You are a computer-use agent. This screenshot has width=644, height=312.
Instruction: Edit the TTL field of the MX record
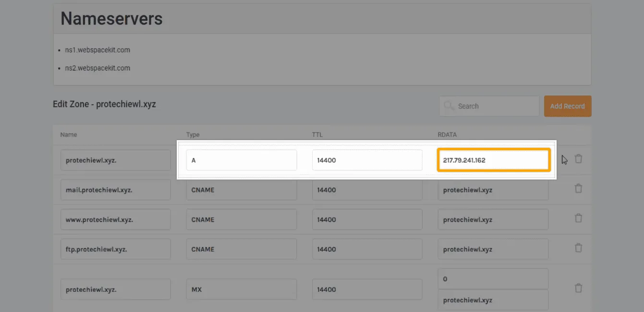367,289
